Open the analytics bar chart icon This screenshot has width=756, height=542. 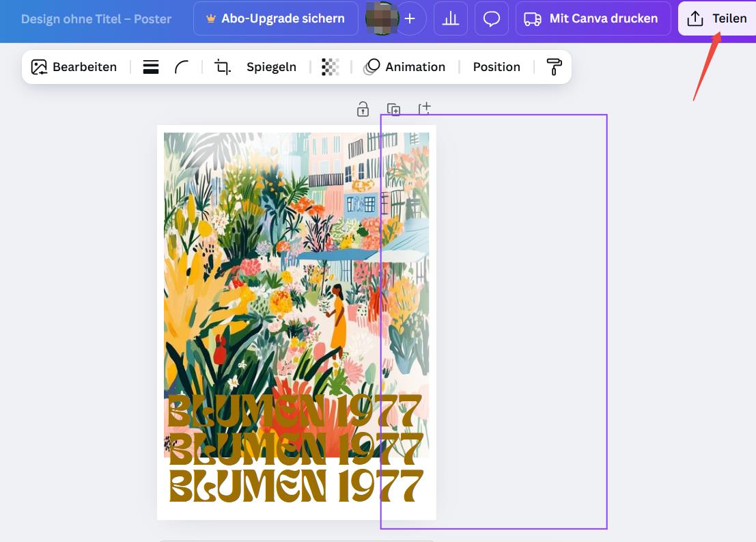pyautogui.click(x=451, y=18)
